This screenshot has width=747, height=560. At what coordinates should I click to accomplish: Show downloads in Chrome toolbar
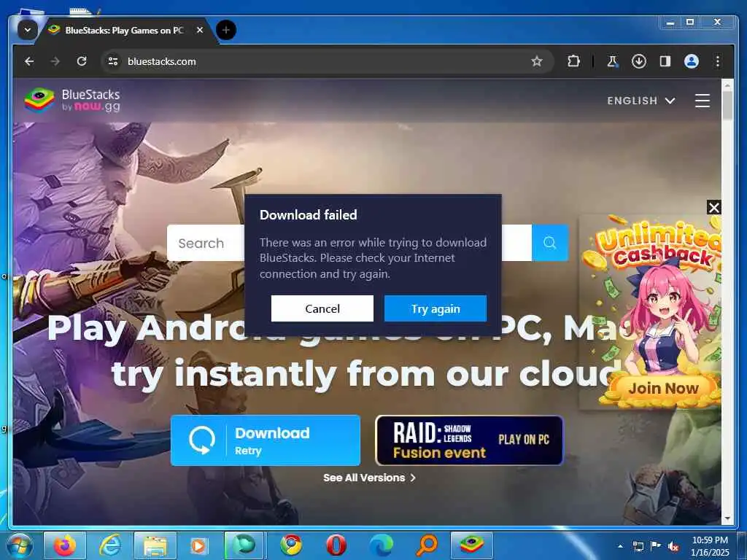pos(639,61)
